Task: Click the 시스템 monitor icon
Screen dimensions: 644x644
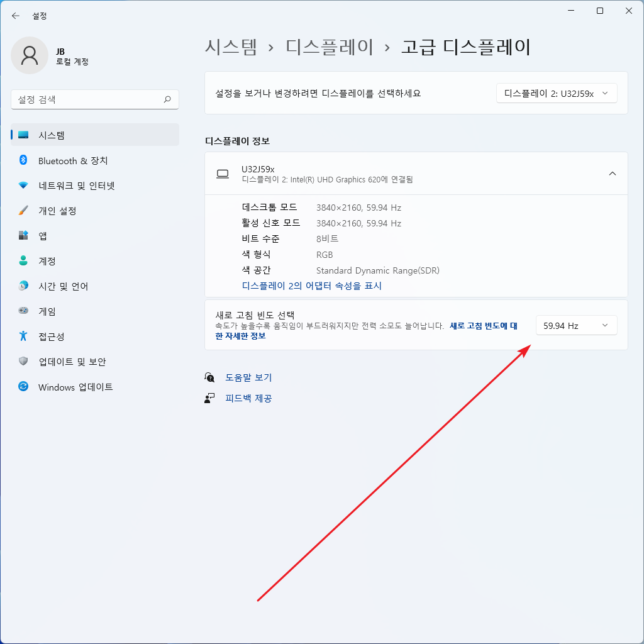Action: 23,135
